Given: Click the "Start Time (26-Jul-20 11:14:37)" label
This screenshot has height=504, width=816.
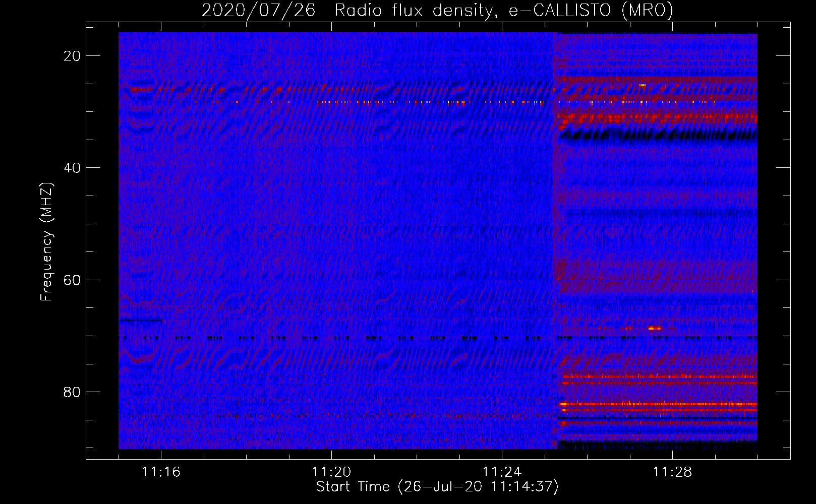Looking at the screenshot, I should click(437, 487).
